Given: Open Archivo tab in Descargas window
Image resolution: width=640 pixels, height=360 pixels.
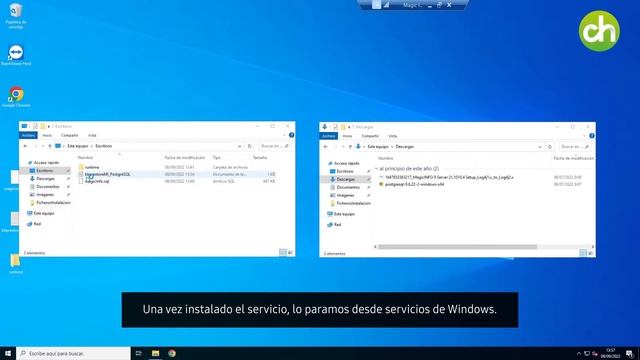Looking at the screenshot, I should 329,136.
